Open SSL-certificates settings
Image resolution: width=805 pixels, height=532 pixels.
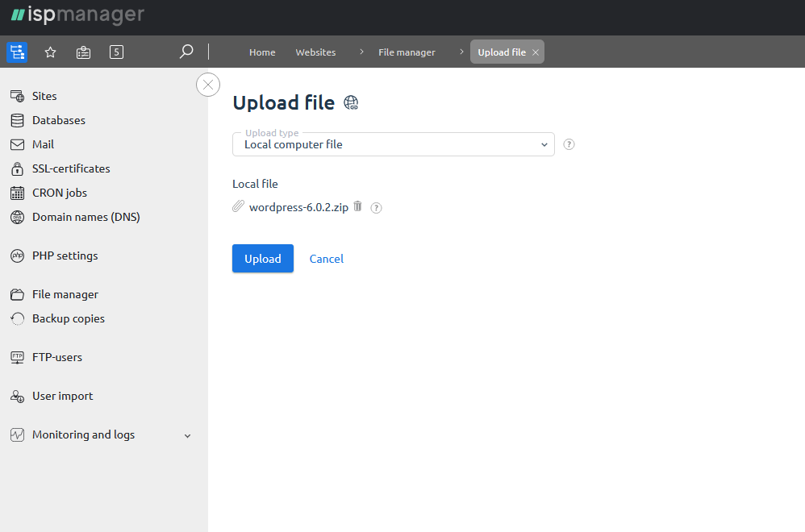pyautogui.click(x=70, y=168)
